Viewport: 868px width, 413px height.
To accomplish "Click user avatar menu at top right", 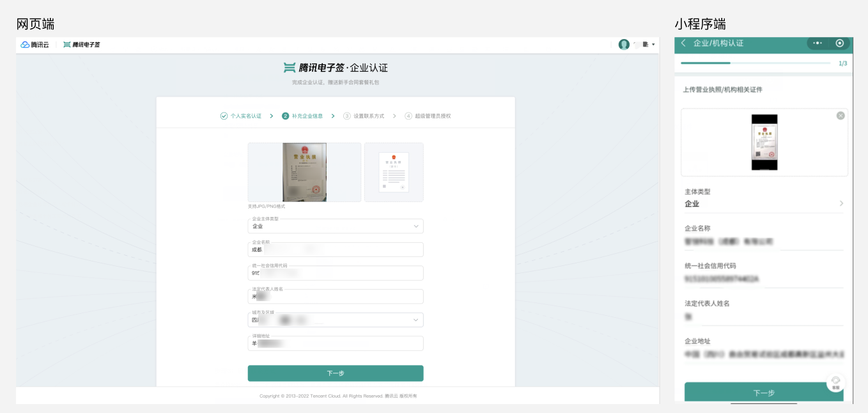I will pyautogui.click(x=624, y=44).
